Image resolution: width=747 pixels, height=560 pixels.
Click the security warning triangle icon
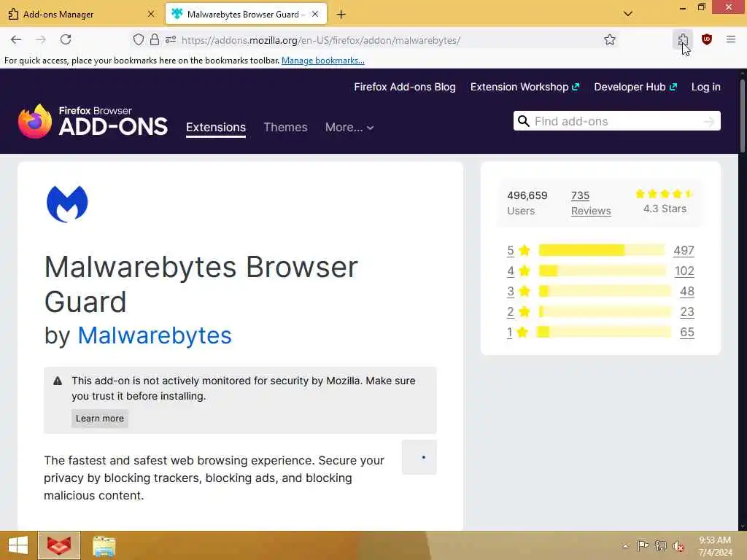58,381
